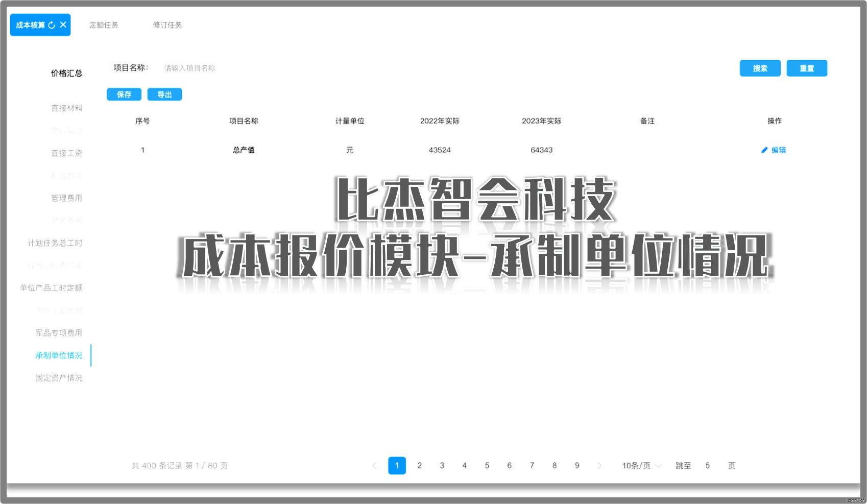Select page 1 in pagination

pyautogui.click(x=397, y=466)
